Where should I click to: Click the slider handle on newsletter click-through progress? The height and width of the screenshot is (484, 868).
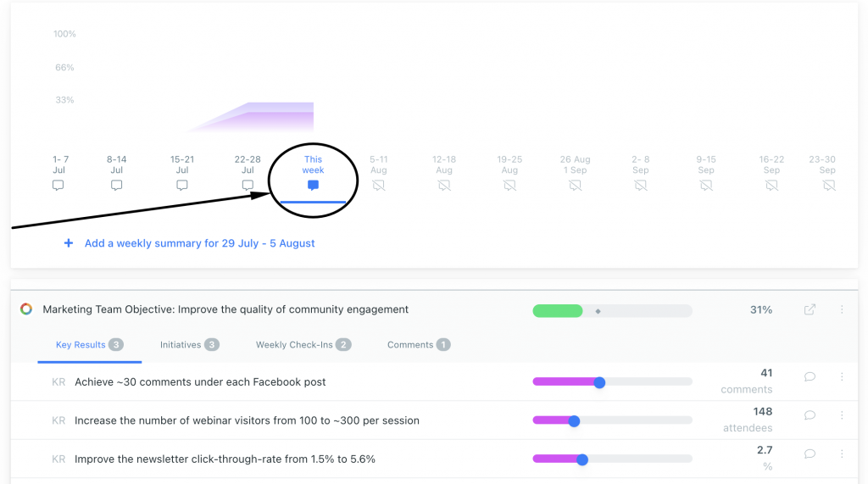581,459
